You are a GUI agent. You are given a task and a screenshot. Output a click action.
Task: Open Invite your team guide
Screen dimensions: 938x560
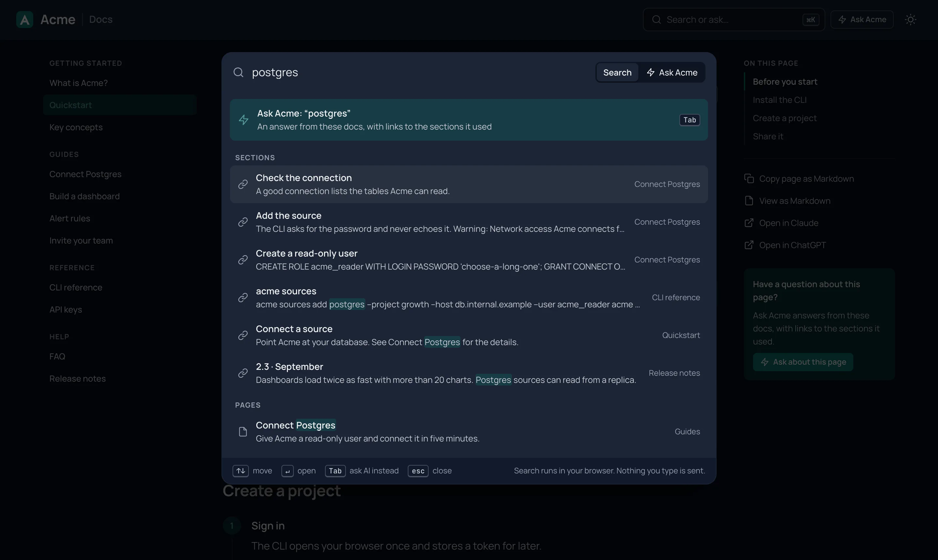tap(81, 241)
